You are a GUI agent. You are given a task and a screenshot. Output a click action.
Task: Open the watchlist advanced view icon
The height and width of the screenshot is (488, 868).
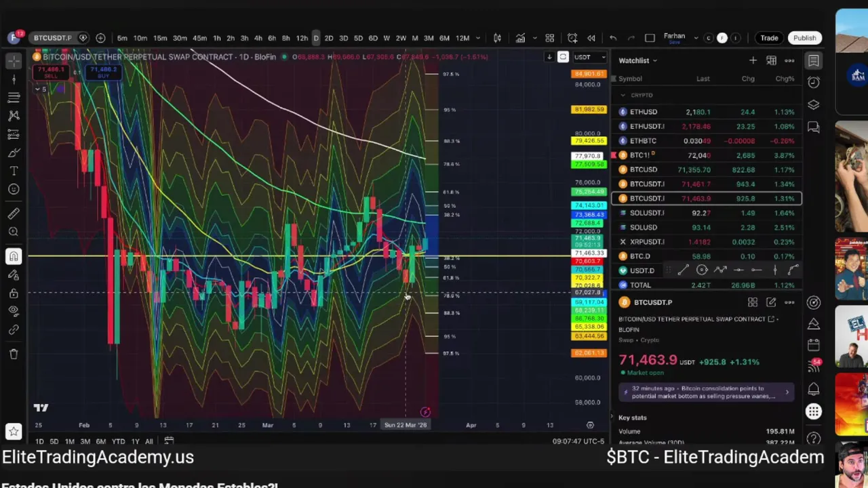[771, 60]
